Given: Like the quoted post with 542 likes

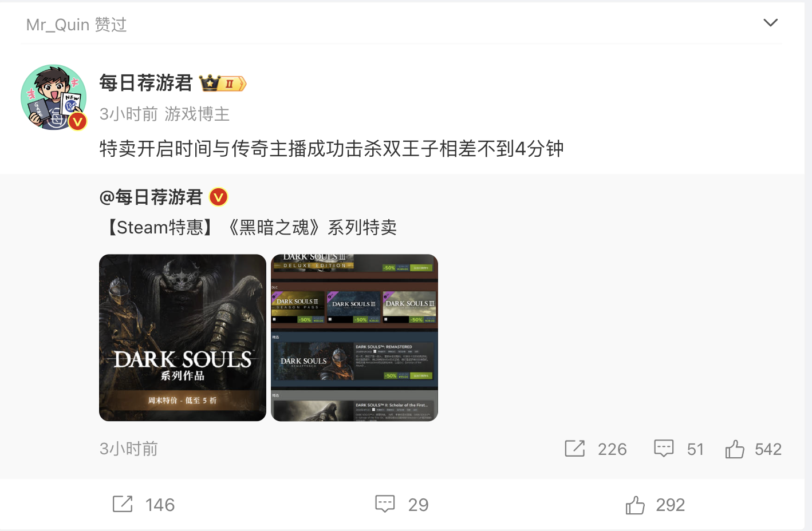Looking at the screenshot, I should [735, 449].
